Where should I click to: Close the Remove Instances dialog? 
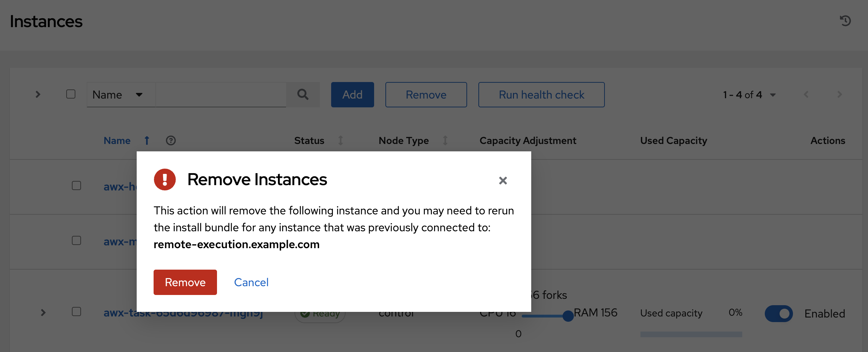[503, 181]
